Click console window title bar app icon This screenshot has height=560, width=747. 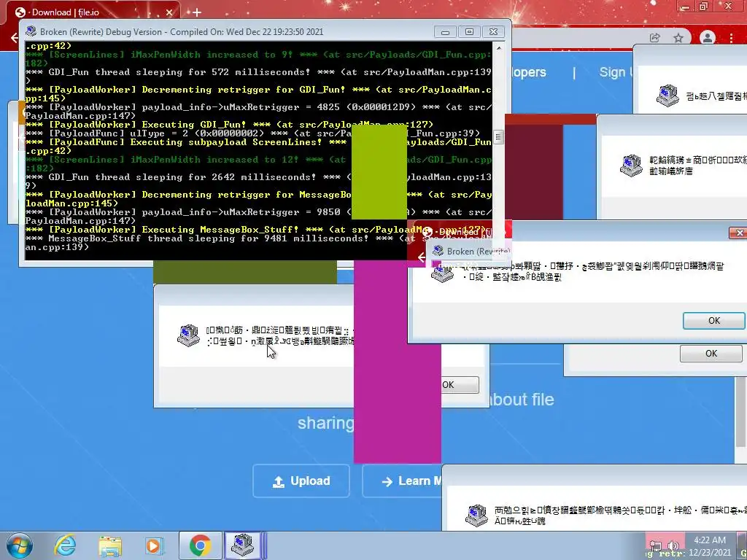(x=31, y=31)
